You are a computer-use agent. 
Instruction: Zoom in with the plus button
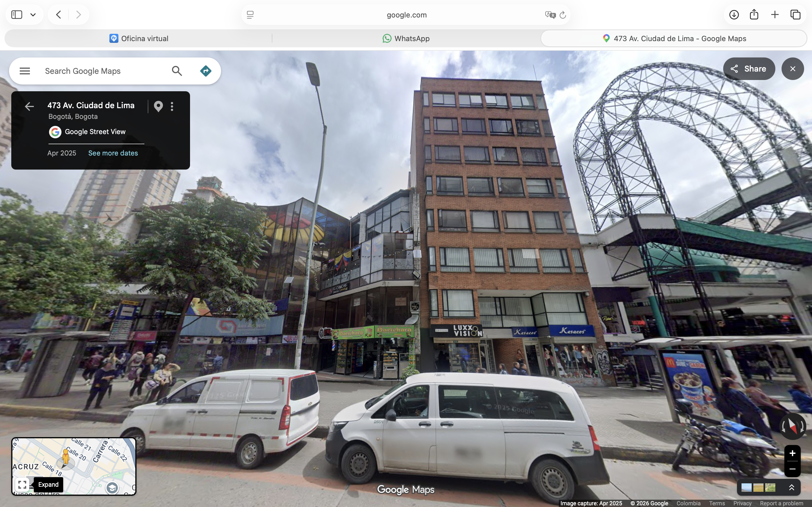[792, 453]
